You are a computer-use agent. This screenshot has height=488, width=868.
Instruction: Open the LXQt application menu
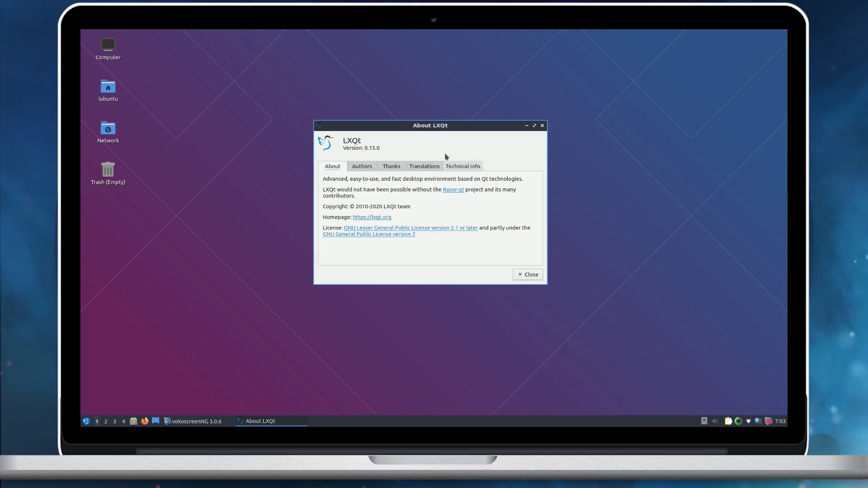(x=86, y=421)
